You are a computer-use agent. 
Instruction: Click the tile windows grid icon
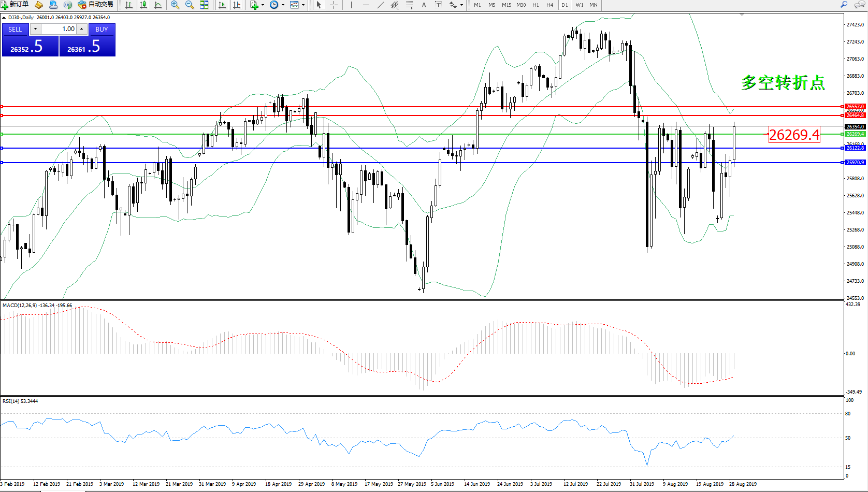(x=204, y=5)
